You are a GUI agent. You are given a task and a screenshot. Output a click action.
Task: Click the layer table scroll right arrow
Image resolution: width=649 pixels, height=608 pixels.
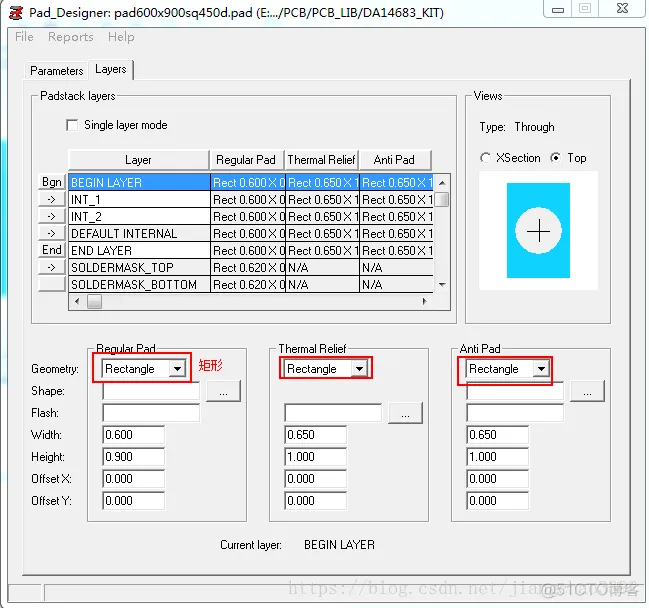pyautogui.click(x=424, y=301)
